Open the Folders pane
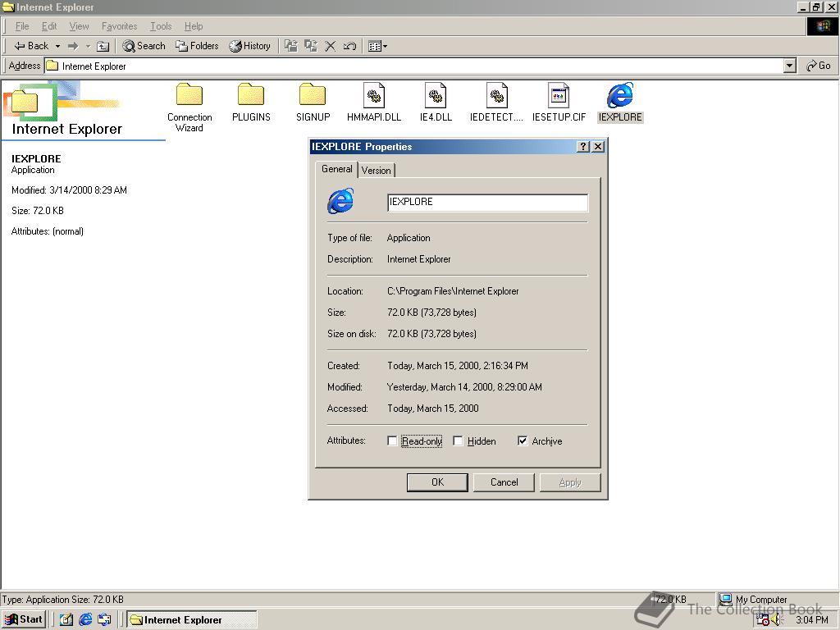This screenshot has width=840, height=630. pos(197,46)
